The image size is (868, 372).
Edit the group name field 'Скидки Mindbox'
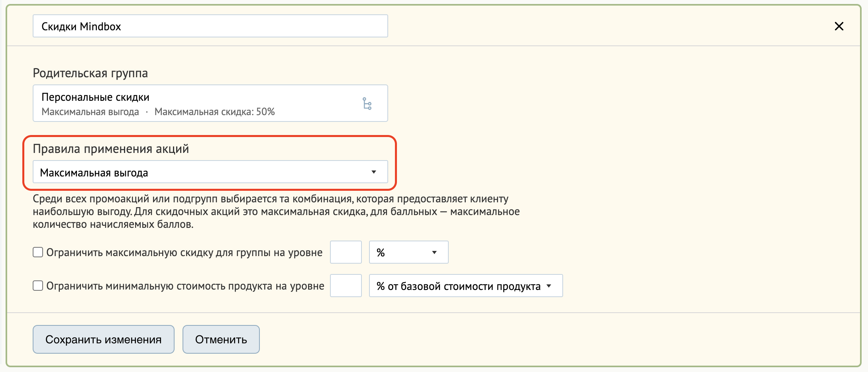(210, 26)
